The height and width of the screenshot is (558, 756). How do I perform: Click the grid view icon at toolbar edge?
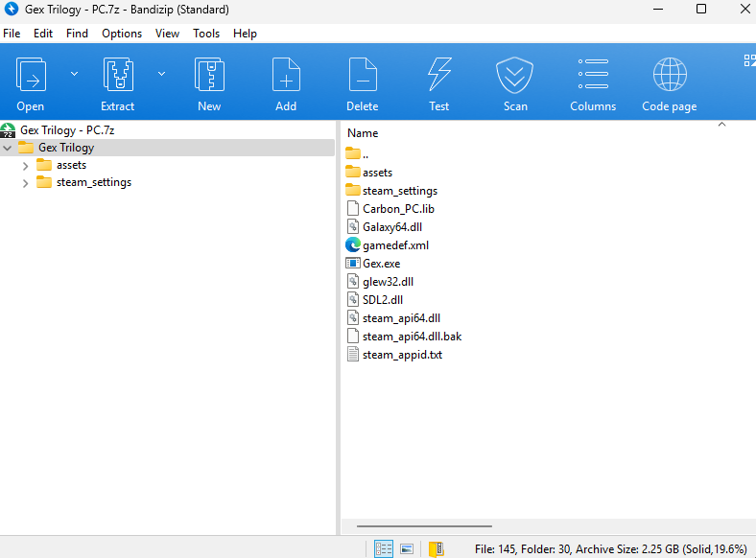point(749,60)
